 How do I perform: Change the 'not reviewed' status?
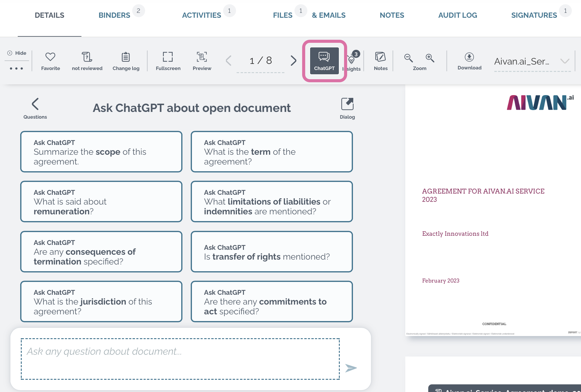pyautogui.click(x=87, y=61)
